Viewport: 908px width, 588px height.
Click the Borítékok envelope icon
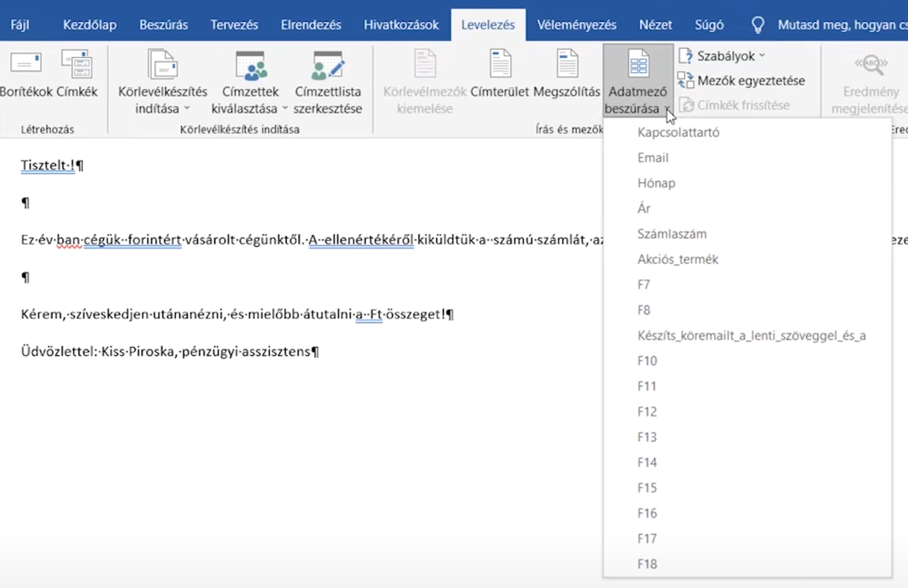coord(25,64)
